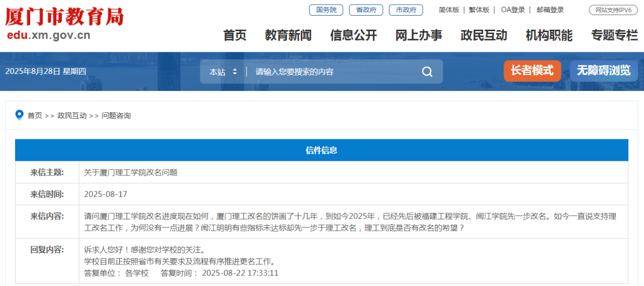Image resolution: width=644 pixels, height=286 pixels.
Task: Click the search magnifier icon
Action: (x=427, y=72)
